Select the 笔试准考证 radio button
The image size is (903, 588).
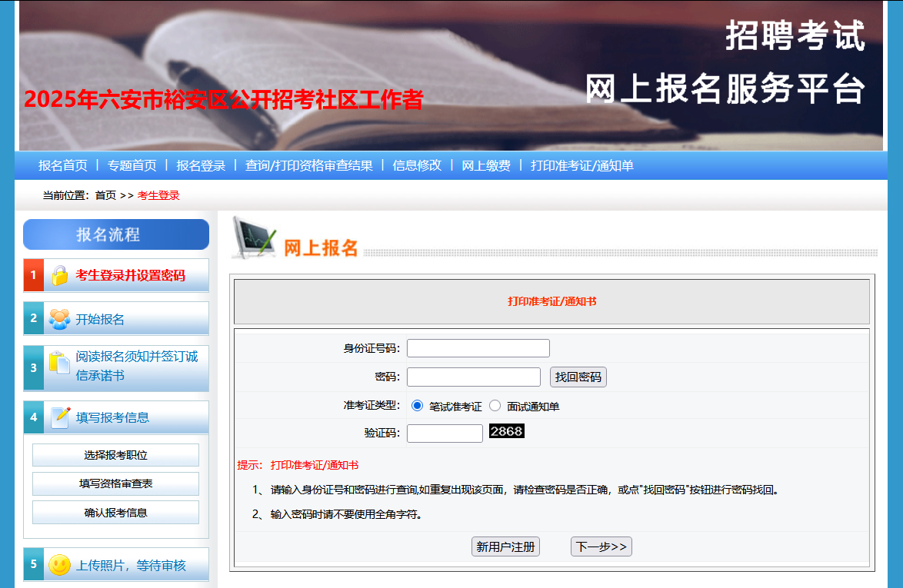click(x=418, y=406)
